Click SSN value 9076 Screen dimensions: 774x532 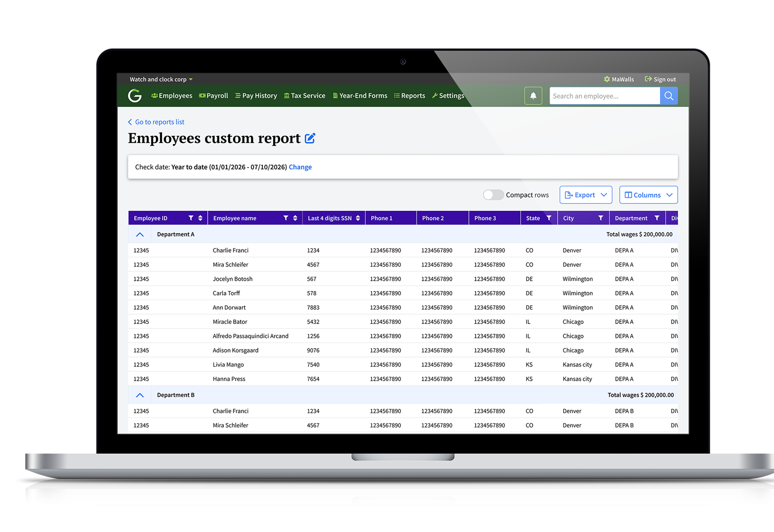coord(313,350)
